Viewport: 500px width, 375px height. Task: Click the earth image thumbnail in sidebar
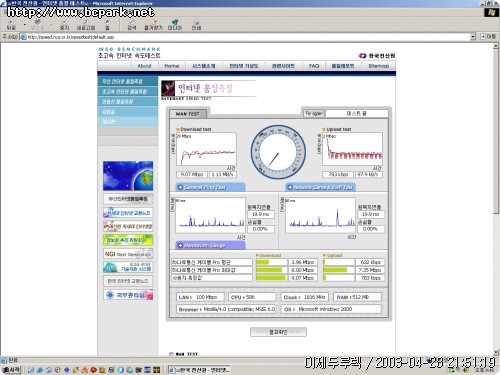[128, 176]
